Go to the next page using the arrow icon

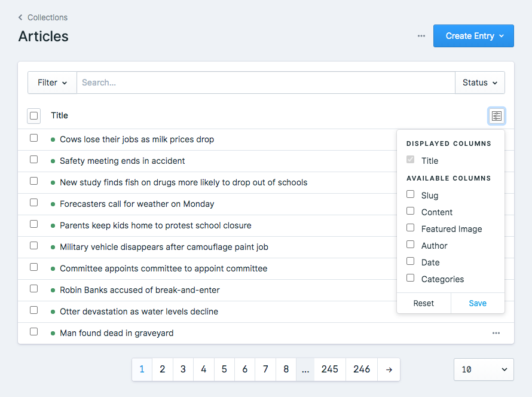pos(389,369)
